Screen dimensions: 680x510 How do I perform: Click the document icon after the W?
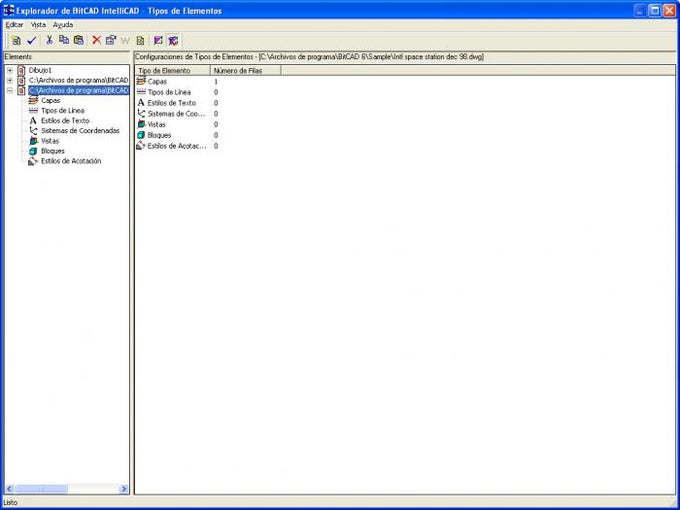pyautogui.click(x=140, y=41)
